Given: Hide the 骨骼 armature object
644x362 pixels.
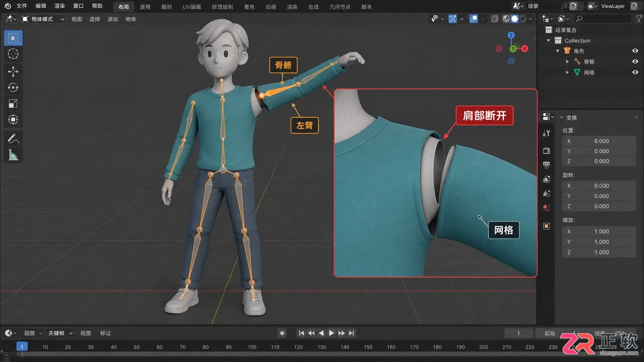Looking at the screenshot, I should [635, 62].
